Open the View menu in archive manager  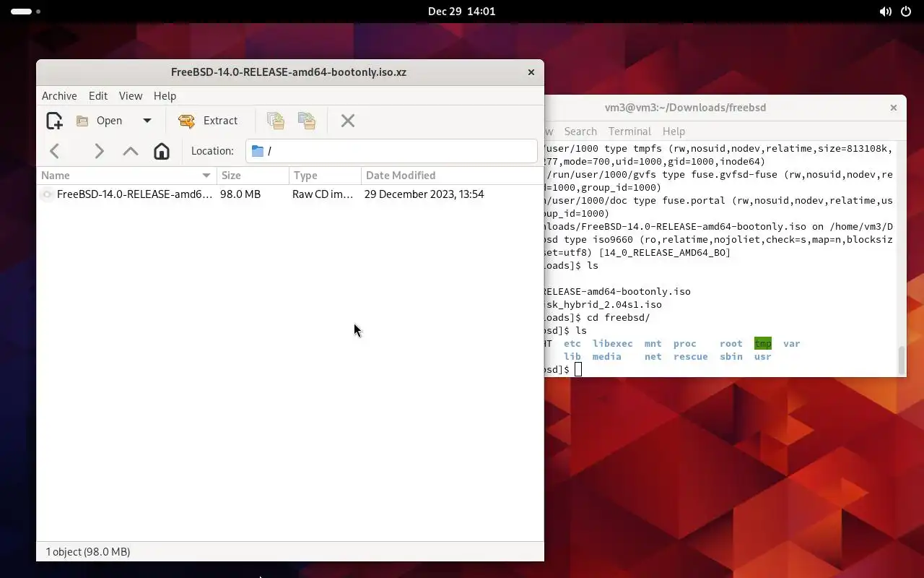click(x=131, y=96)
